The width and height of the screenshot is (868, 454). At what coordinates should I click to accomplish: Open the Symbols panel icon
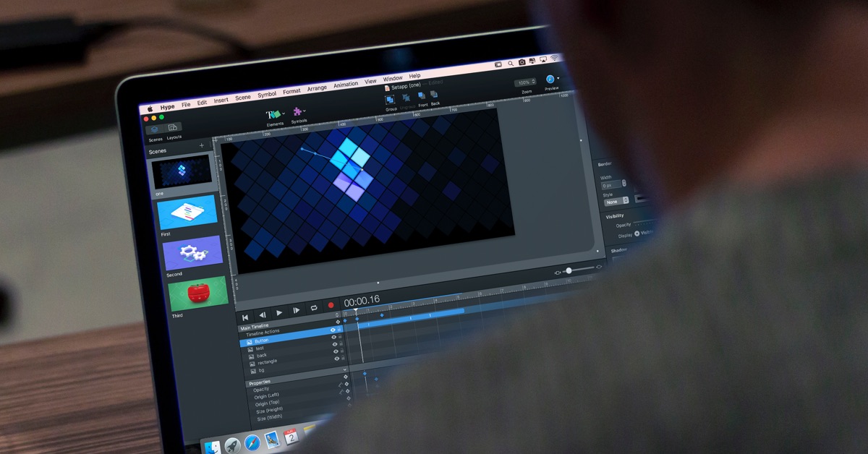(297, 111)
